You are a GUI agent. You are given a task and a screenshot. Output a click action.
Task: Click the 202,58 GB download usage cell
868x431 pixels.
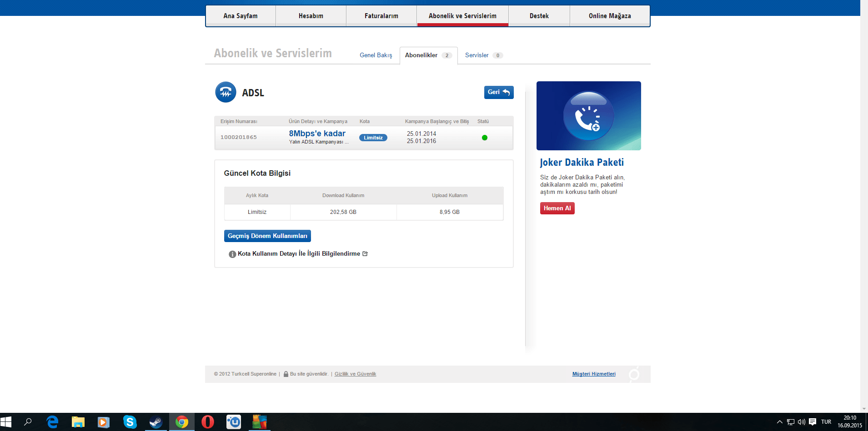click(x=343, y=212)
